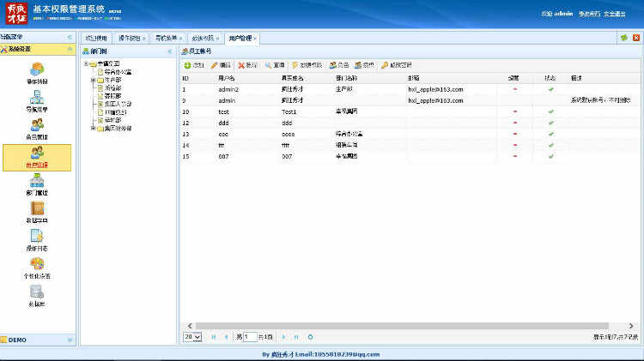Click the header link next to admin
The image size is (644, 361).
(589, 14)
